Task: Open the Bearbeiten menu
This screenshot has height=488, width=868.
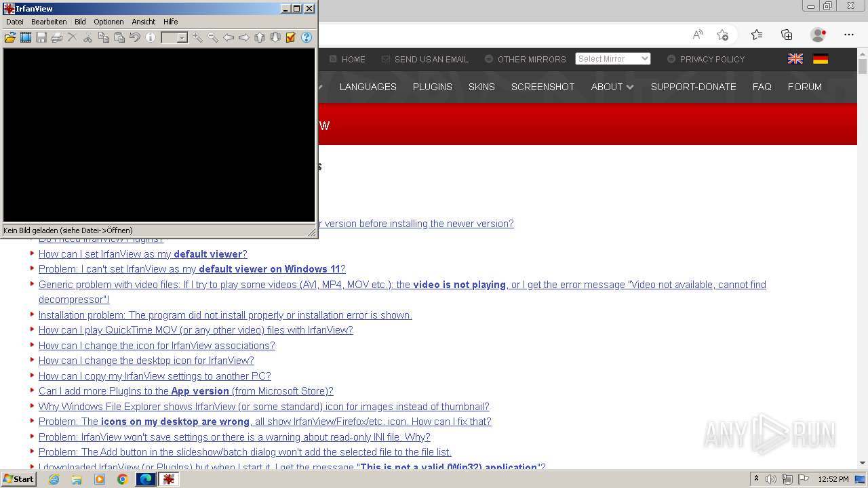Action: 49,22
